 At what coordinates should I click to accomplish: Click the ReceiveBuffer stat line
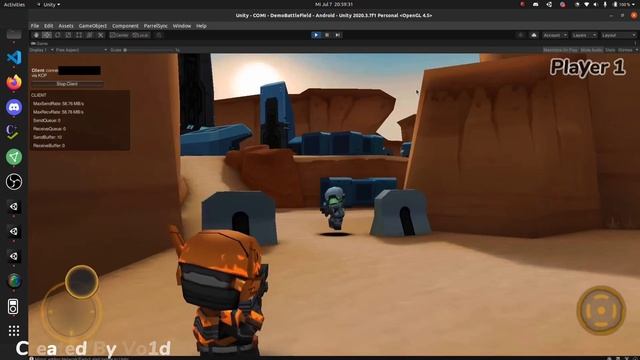coord(49,145)
